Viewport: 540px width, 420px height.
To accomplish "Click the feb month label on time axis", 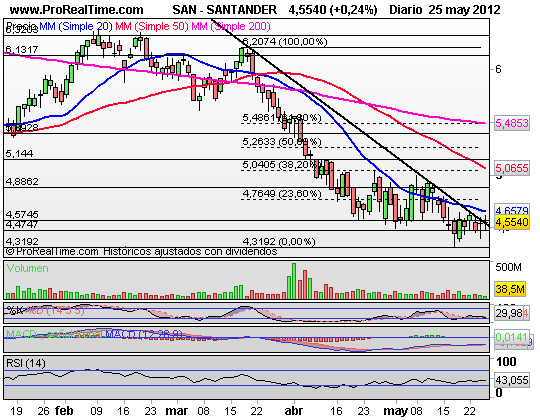I will click(x=64, y=411).
